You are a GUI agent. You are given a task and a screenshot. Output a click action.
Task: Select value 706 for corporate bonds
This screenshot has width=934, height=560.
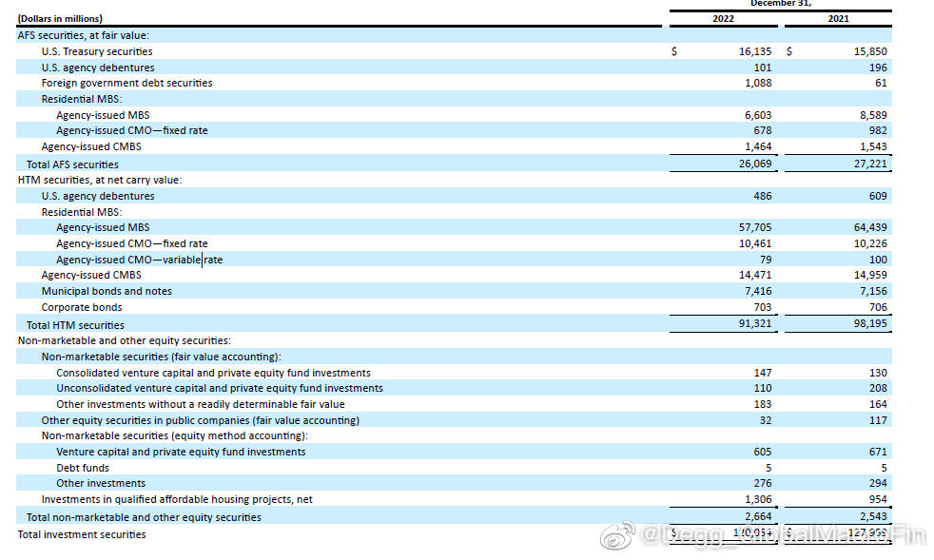[x=878, y=307]
